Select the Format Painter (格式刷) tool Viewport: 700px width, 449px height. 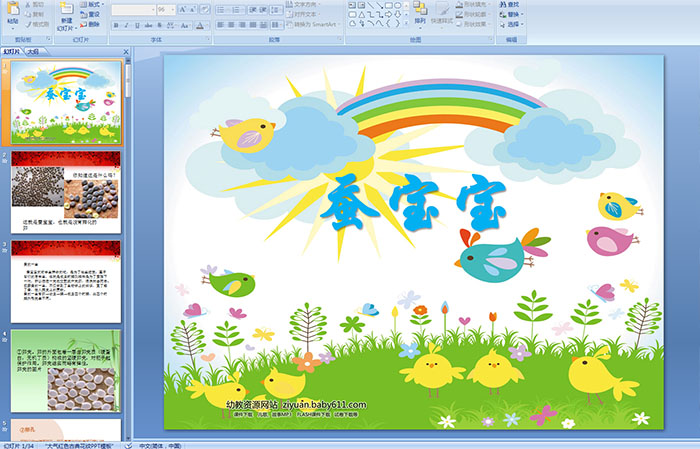pos(37,24)
